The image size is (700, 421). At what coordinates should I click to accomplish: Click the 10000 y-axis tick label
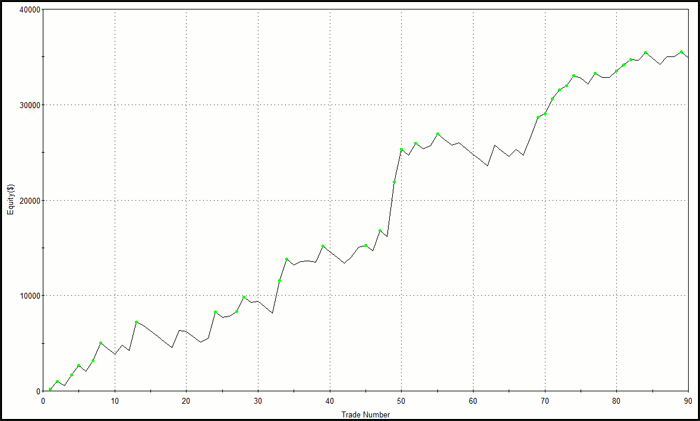coord(25,296)
